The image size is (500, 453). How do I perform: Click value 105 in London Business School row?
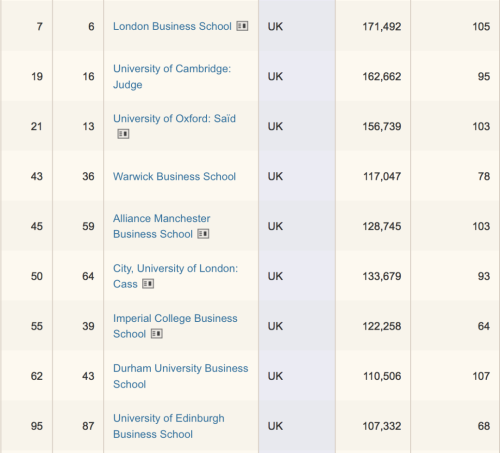tap(481, 27)
